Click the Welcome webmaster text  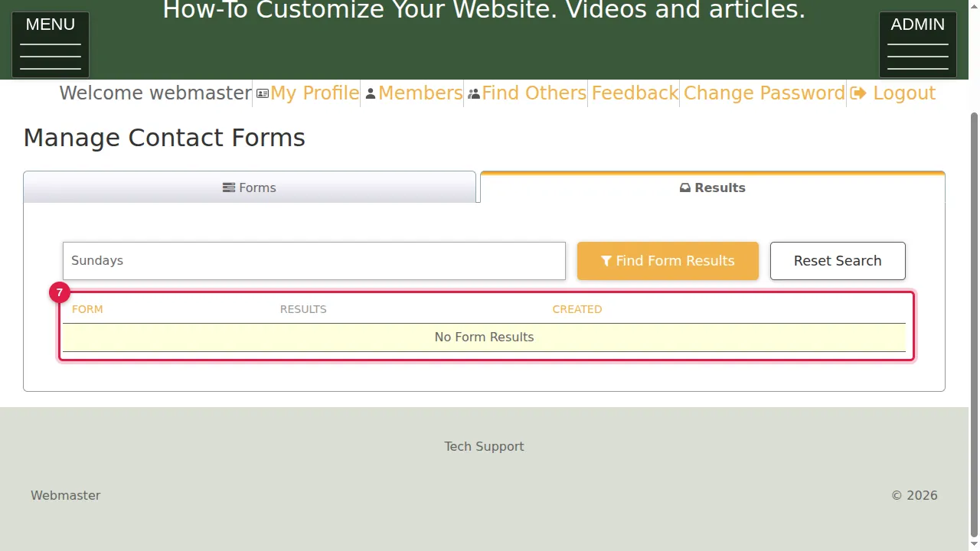pos(155,93)
